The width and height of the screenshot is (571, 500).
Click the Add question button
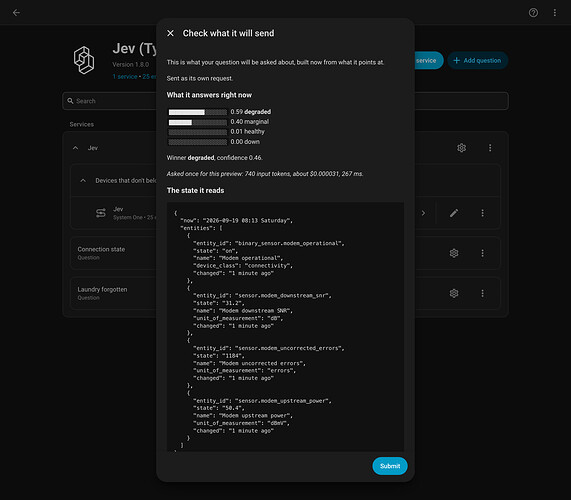[x=477, y=60]
